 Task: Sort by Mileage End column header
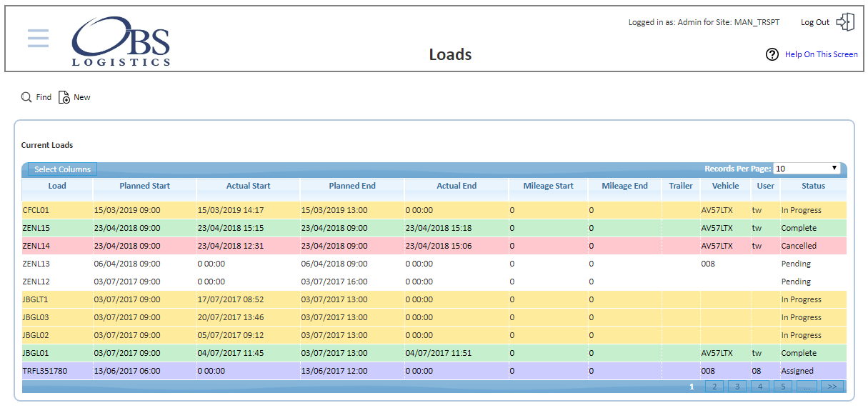click(625, 186)
